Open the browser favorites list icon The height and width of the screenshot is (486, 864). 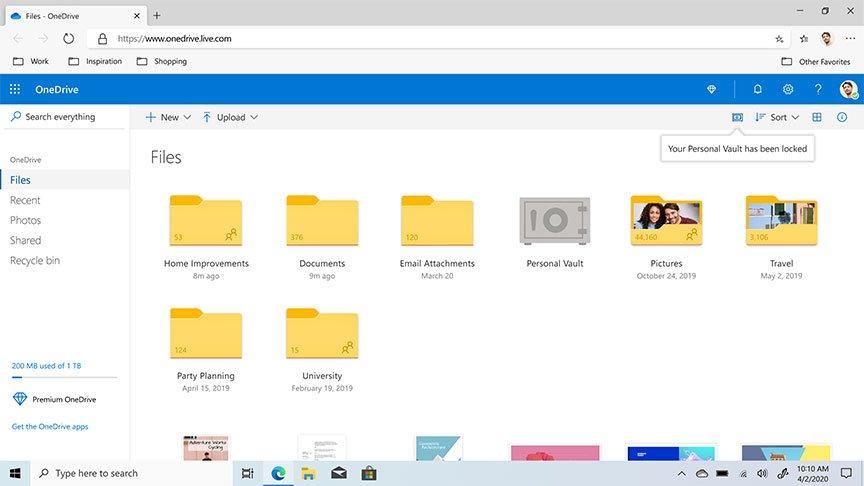(x=804, y=39)
